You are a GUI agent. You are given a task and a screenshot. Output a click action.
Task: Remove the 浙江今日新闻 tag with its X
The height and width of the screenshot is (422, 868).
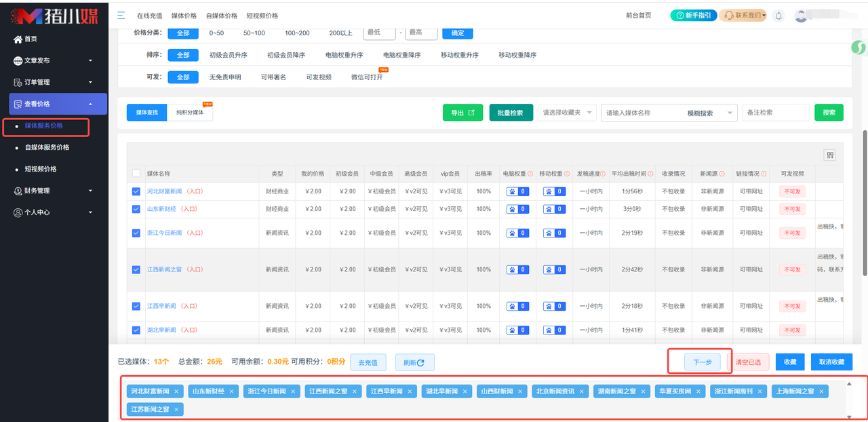pyautogui.click(x=292, y=391)
